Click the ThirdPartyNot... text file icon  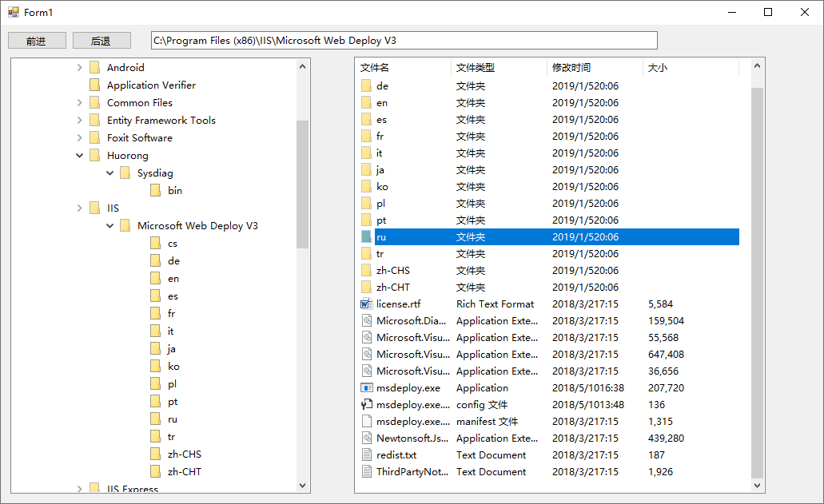coord(366,472)
